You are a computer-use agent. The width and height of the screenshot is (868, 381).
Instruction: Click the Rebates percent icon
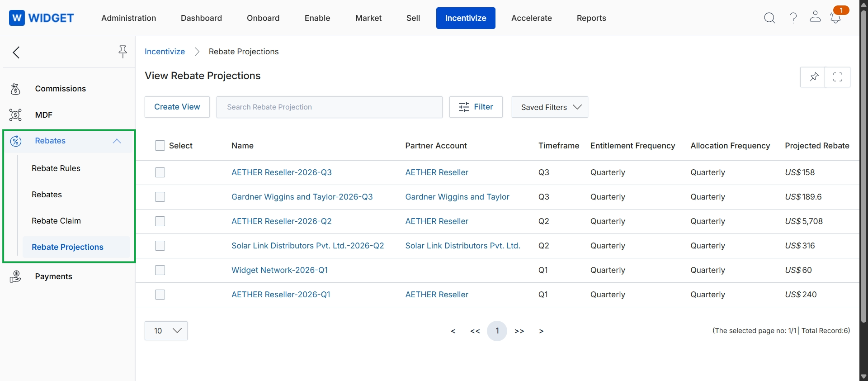[16, 141]
